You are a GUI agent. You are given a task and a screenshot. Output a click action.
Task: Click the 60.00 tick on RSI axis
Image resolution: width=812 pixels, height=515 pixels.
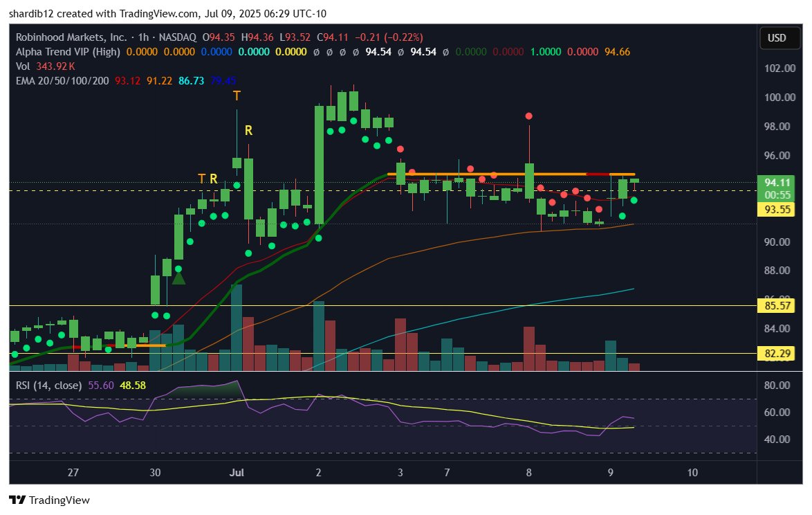click(777, 413)
